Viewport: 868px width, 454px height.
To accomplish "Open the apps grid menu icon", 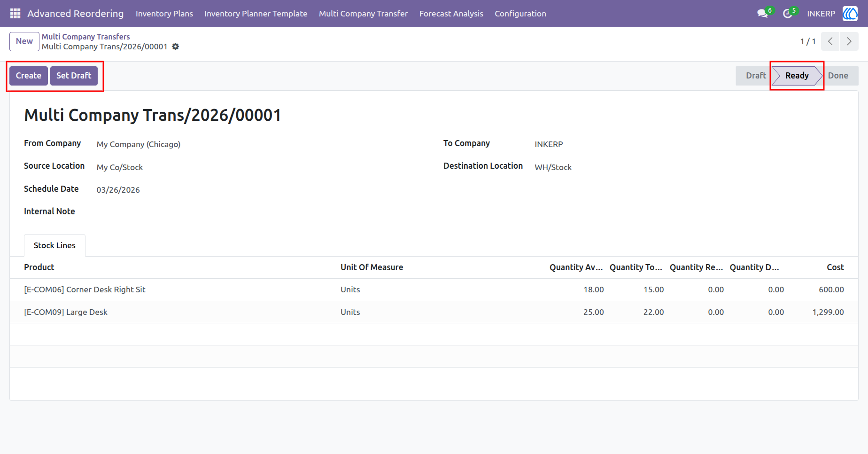I will (x=15, y=14).
